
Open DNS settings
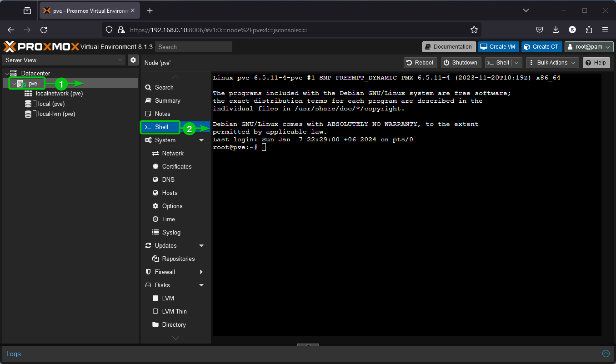175,180
